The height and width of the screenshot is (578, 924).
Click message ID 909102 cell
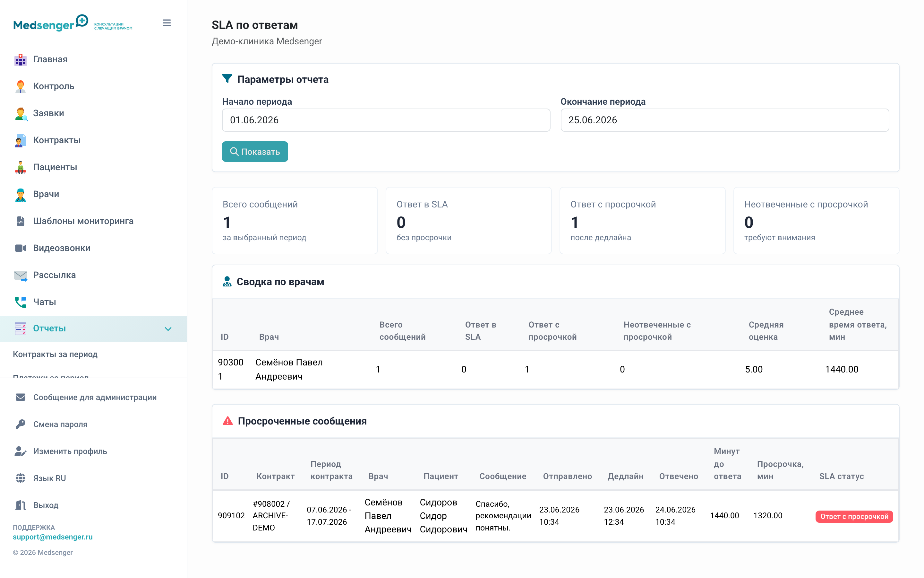click(231, 515)
